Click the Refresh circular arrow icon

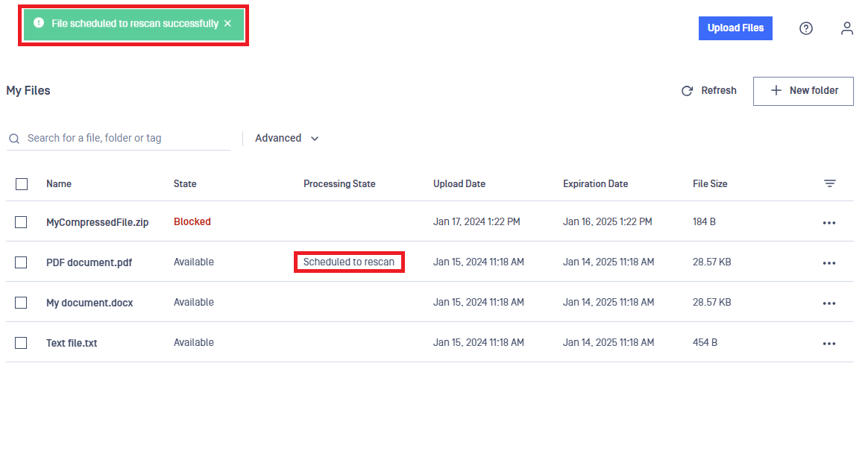click(687, 91)
